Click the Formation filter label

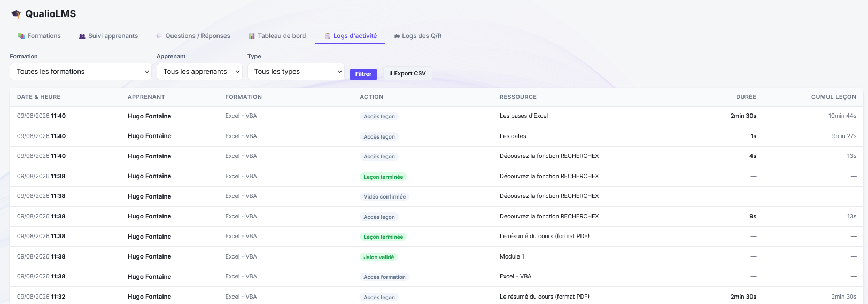pos(24,56)
